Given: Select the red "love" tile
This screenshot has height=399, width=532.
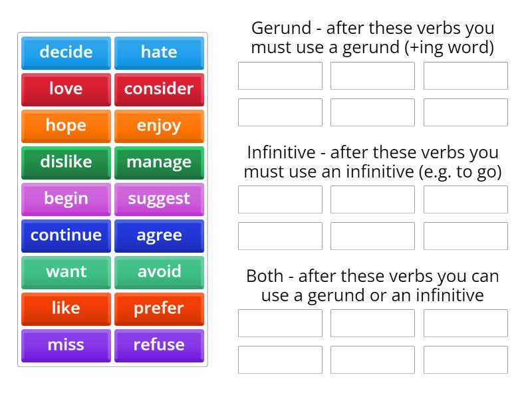Looking at the screenshot, I should coord(65,89).
